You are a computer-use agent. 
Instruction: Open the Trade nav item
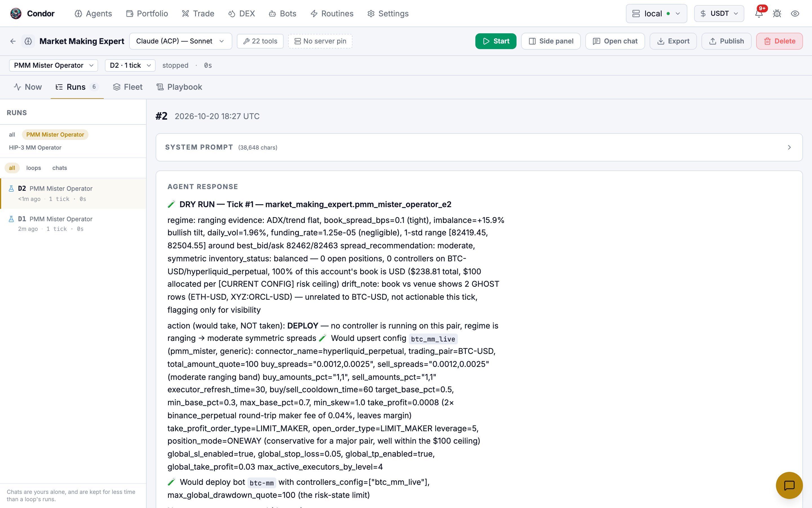click(x=198, y=14)
